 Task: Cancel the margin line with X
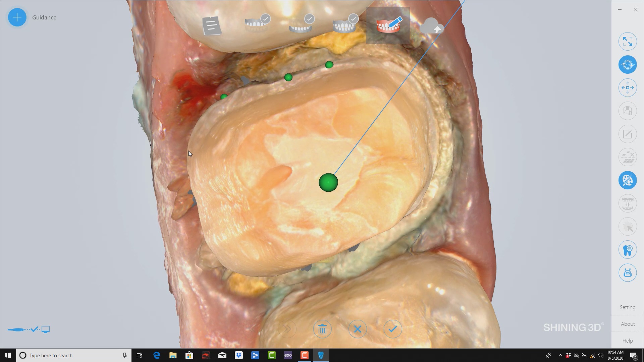coord(358,329)
